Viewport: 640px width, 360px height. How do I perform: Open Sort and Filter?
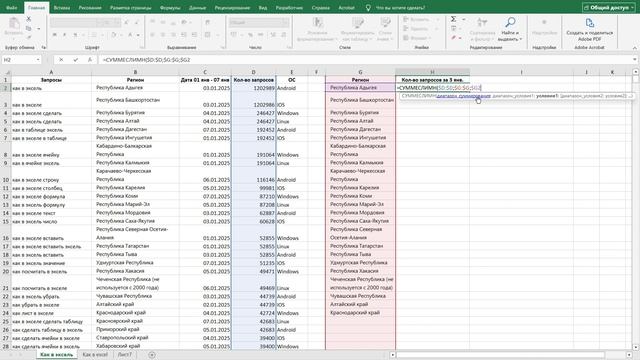(x=482, y=29)
